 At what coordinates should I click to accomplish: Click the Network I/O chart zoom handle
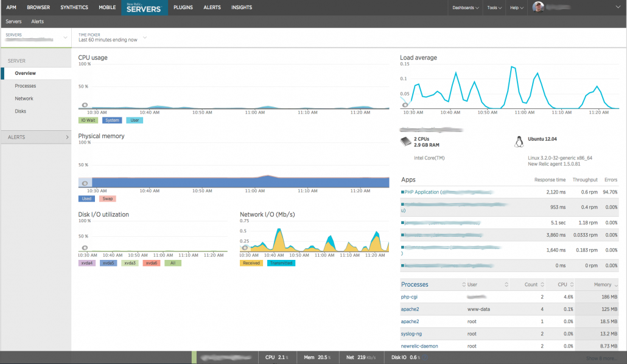245,248
